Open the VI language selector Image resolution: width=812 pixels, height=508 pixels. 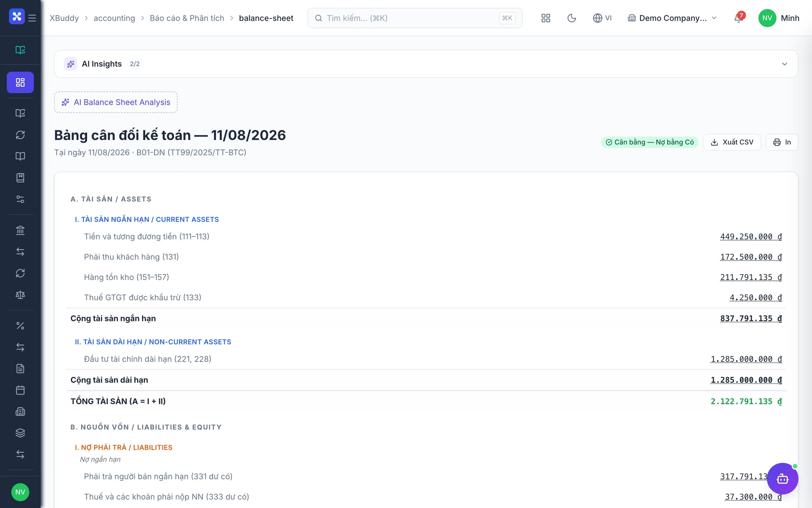tap(602, 18)
